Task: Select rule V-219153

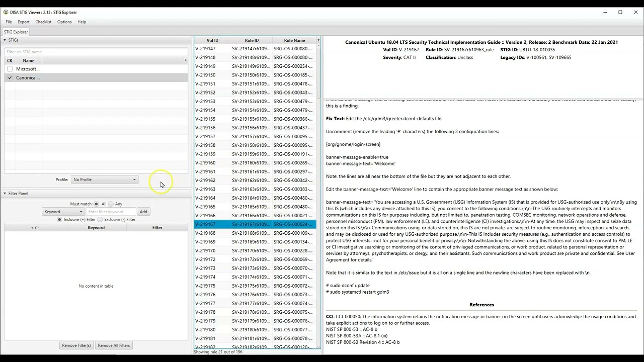Action: [x=256, y=102]
